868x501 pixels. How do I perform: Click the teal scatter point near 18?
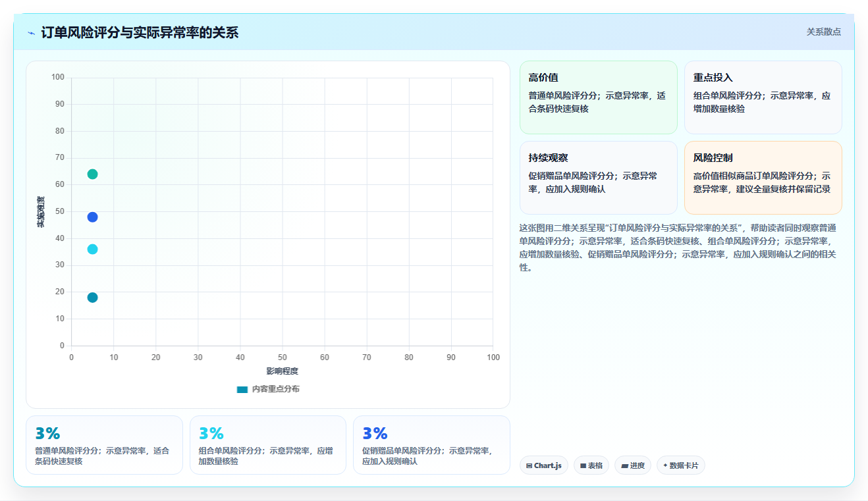pos(92,298)
